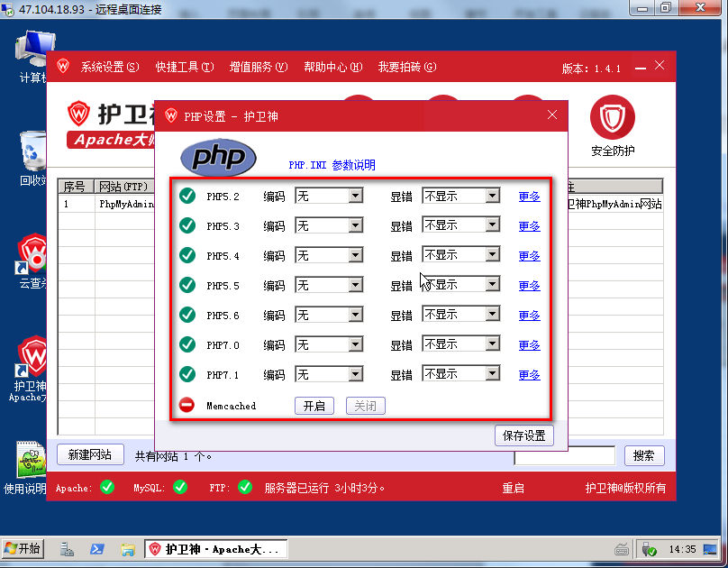Open the PHP5.2 显错 dropdown
The height and width of the screenshot is (568, 728).
coord(460,196)
